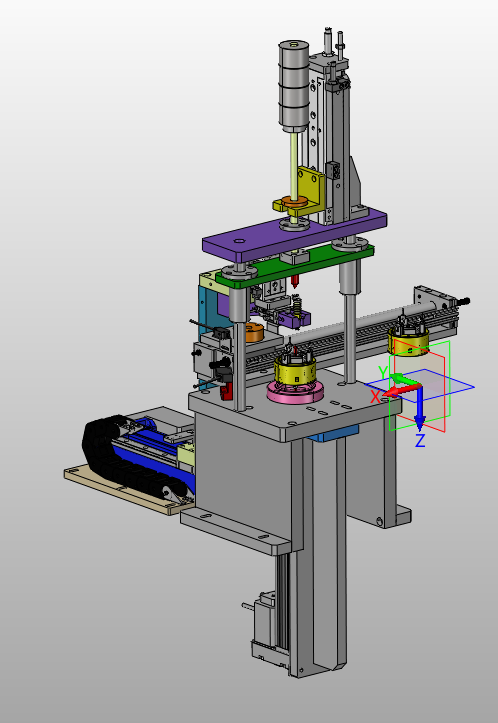
Task: Select the pink ring on the base plate
Action: coord(295,392)
